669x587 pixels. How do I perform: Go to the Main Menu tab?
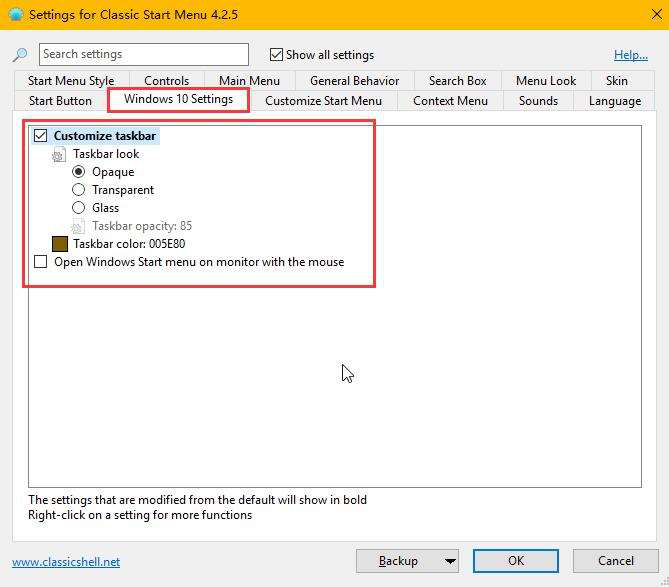click(x=249, y=81)
